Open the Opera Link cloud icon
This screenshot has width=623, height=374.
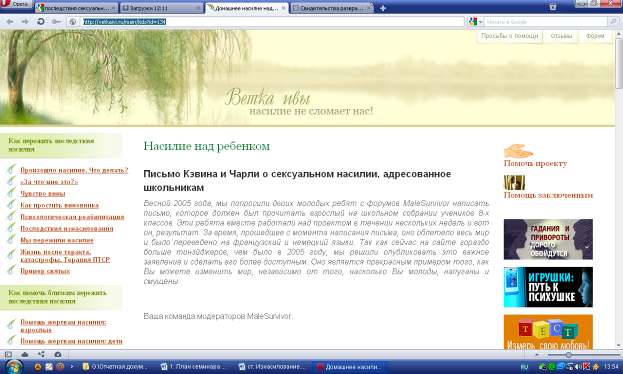pos(25,354)
